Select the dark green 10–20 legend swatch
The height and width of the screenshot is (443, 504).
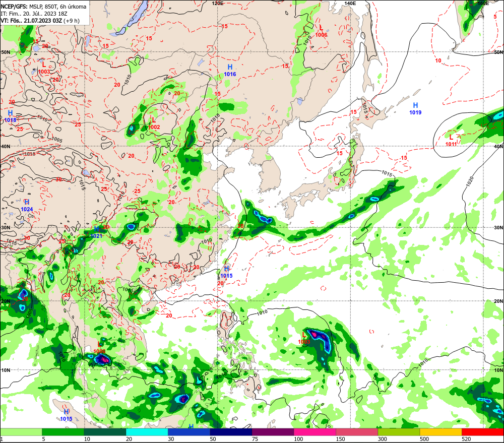point(105,432)
